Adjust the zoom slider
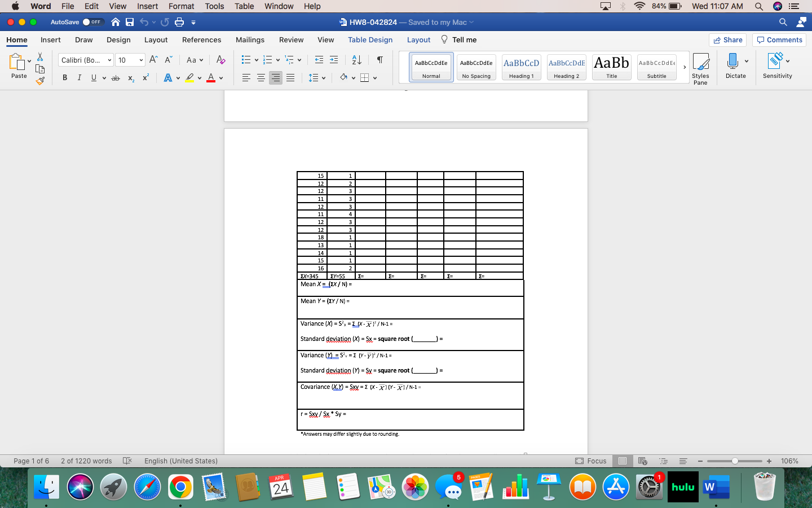The width and height of the screenshot is (812, 508). (x=735, y=461)
